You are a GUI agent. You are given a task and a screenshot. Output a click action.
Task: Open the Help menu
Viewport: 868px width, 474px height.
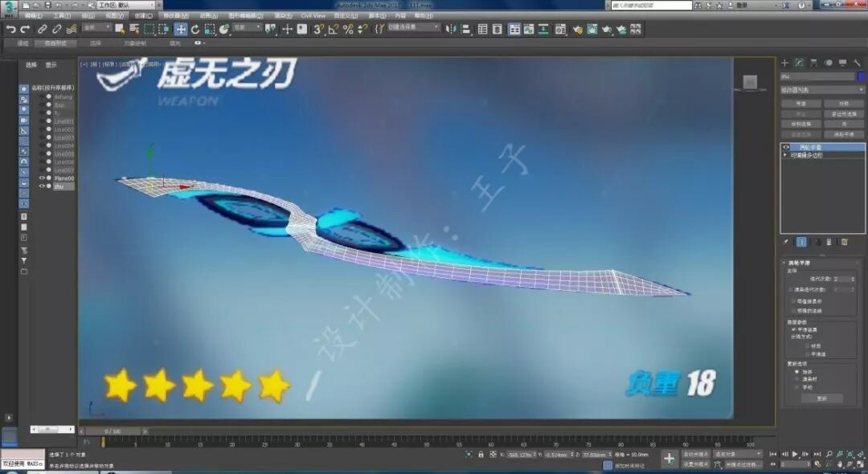[424, 15]
